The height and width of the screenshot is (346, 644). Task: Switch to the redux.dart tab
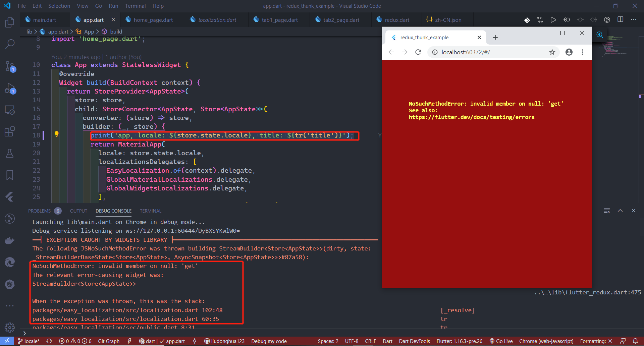396,20
